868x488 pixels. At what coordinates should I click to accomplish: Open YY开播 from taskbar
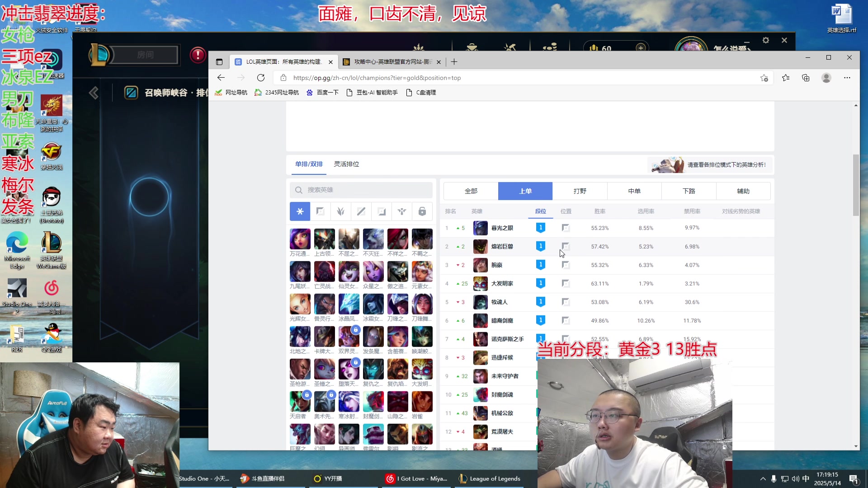coord(328,479)
